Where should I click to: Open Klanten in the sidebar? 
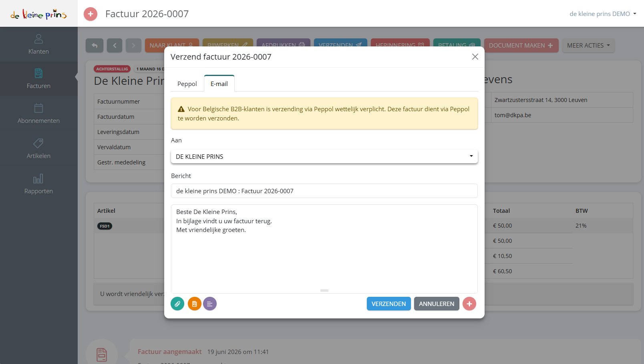tap(38, 44)
